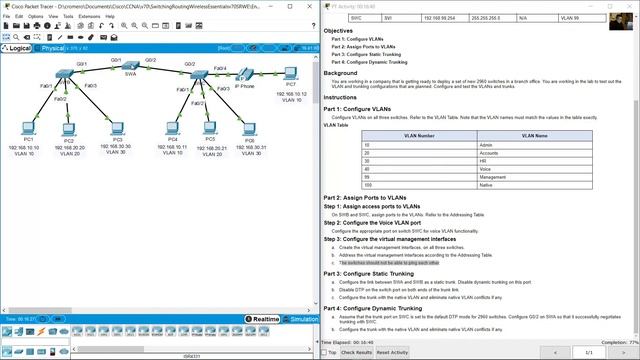Choose the Inspect magnifier tool
640x360 pixels.
[16, 37]
